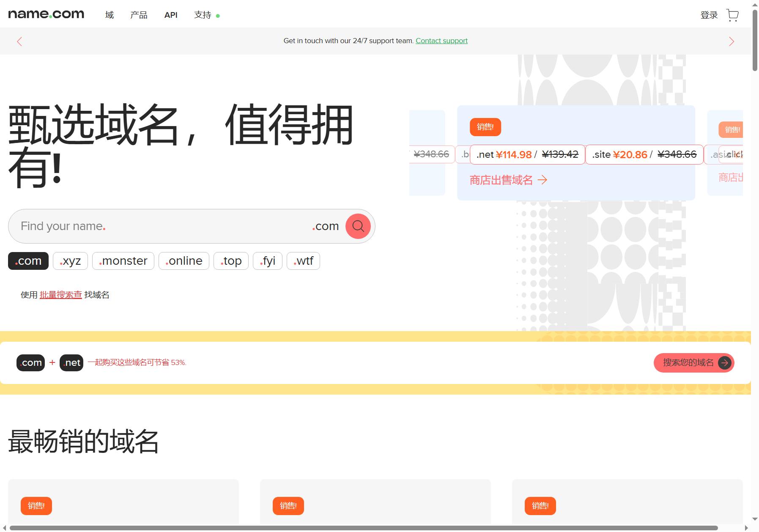
Task: Click arrow icon in 搜索您的域名 button
Action: tap(724, 363)
